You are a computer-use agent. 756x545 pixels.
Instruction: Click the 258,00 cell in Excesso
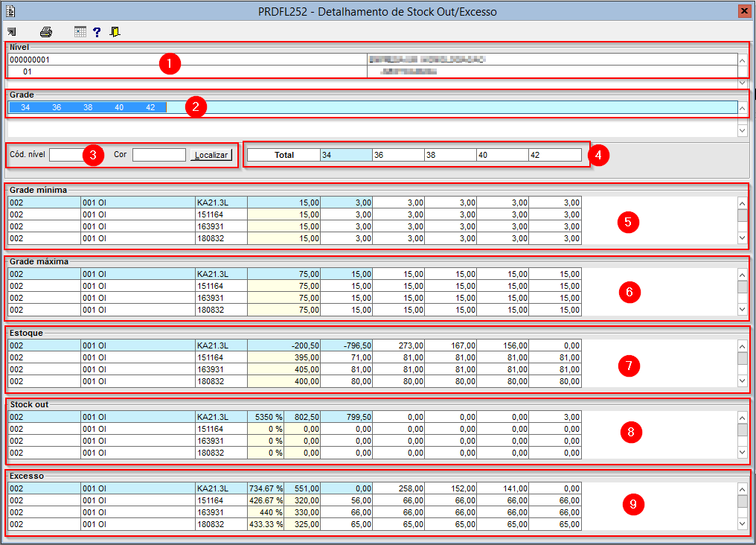tap(398, 488)
